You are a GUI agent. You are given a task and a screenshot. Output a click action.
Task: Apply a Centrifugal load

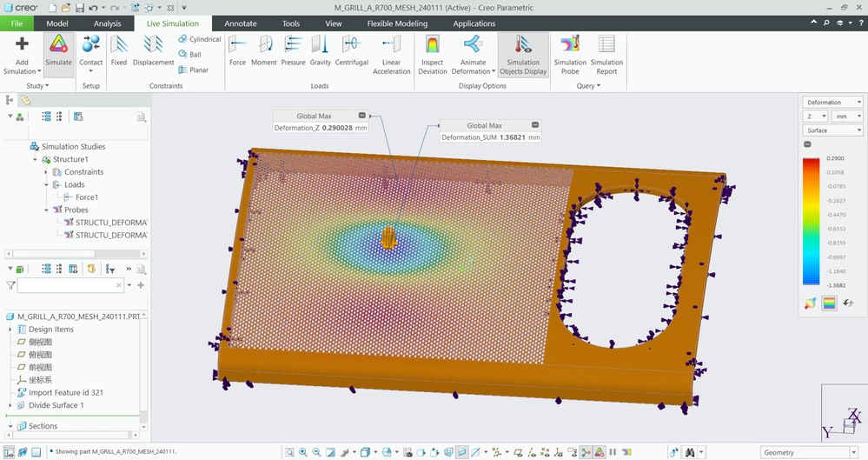352,50
